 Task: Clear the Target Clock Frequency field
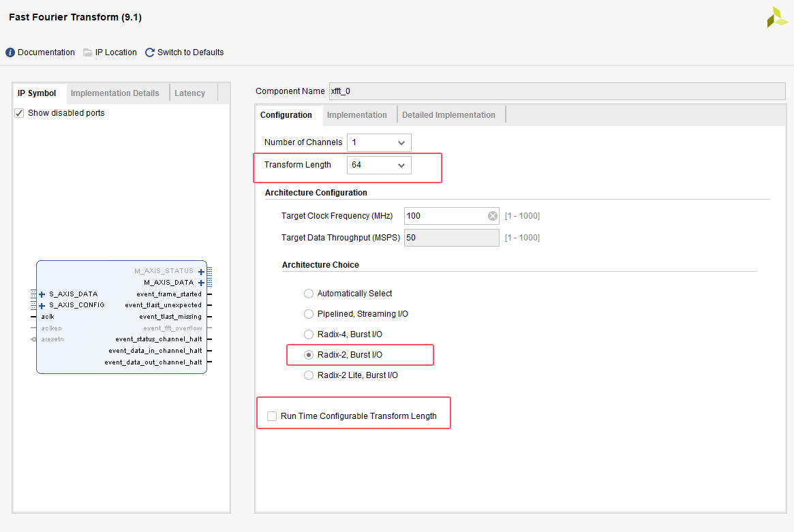pos(492,216)
